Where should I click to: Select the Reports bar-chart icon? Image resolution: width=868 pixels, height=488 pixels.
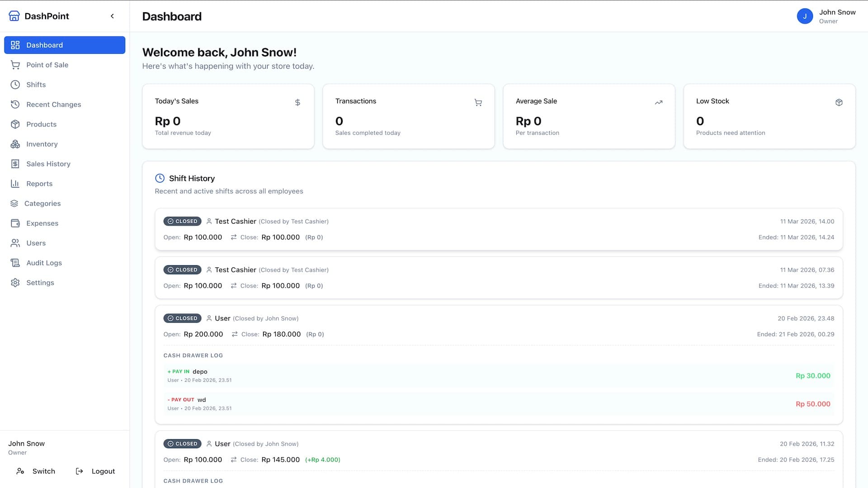(15, 183)
